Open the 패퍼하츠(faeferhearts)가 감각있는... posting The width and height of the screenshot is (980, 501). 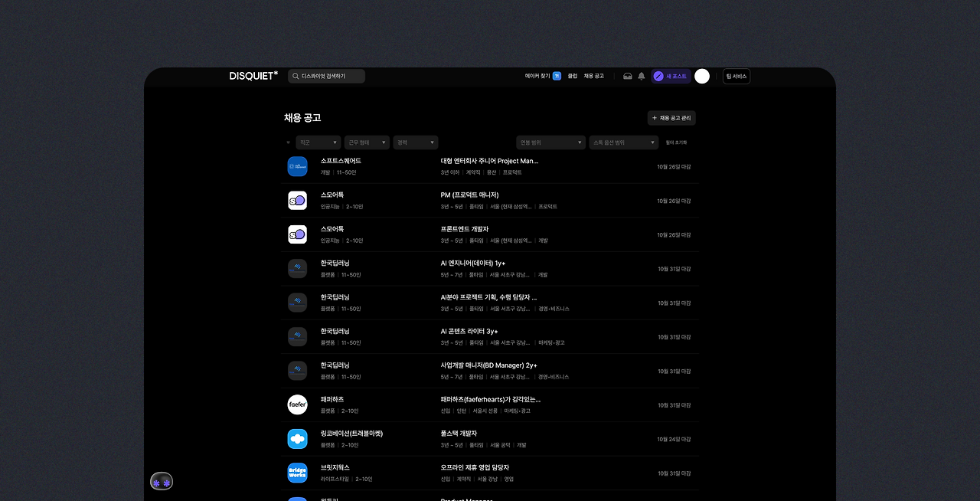490,399
